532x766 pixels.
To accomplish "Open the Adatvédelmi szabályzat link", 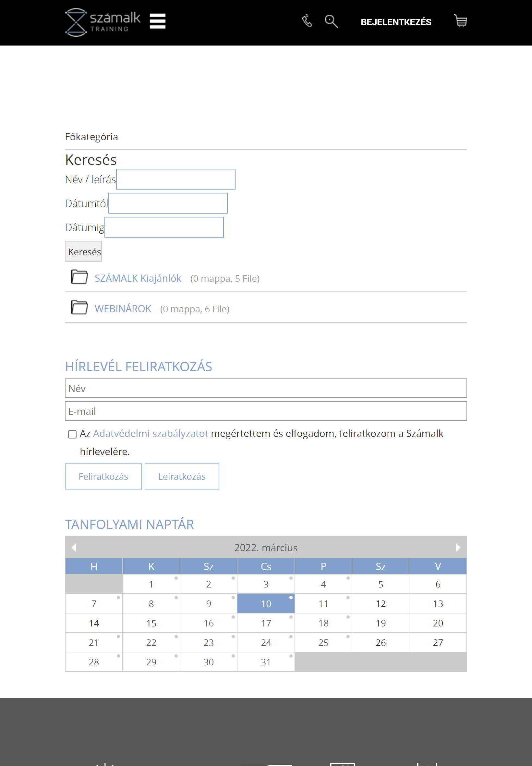I will [x=150, y=433].
